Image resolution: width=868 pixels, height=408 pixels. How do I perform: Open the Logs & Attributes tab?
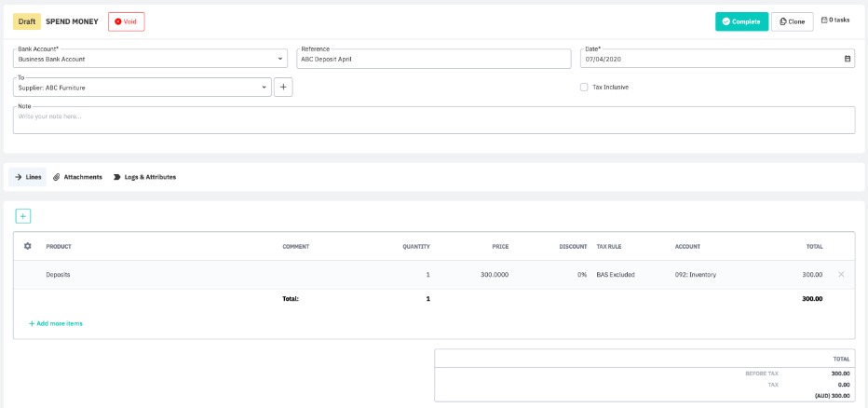[144, 177]
